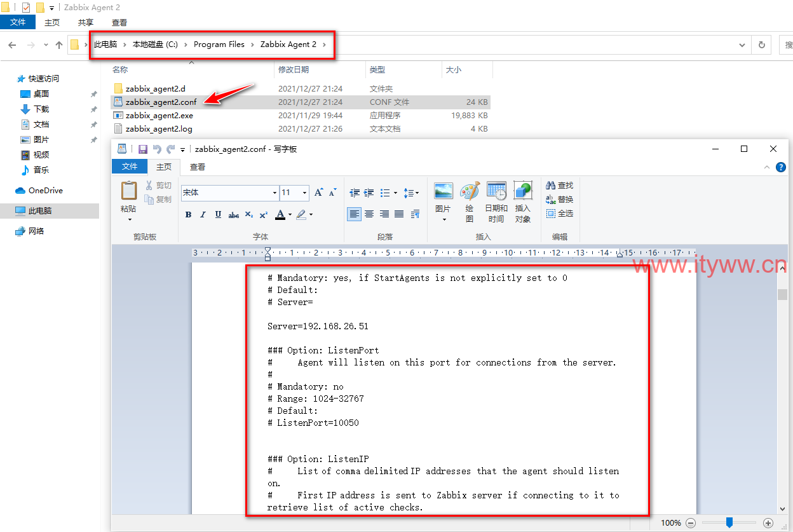Click Program Files in the address breadcrumb
Image resolution: width=793 pixels, height=532 pixels.
tap(219, 44)
